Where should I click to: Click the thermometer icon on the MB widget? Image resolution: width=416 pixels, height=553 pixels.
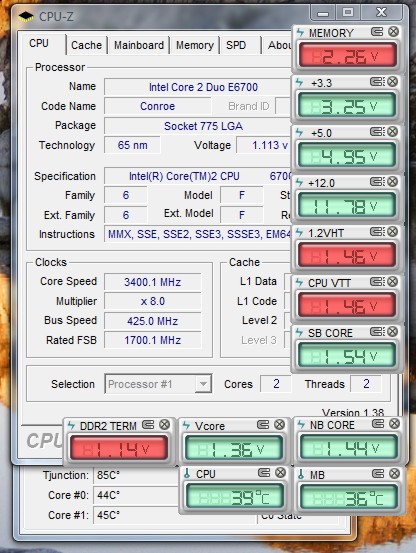[301, 474]
